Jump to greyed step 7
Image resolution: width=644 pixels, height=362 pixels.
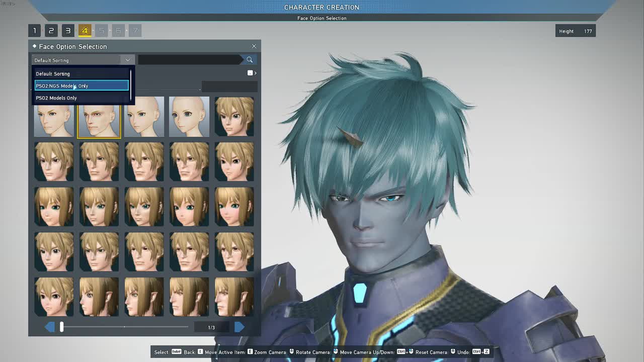tap(135, 31)
